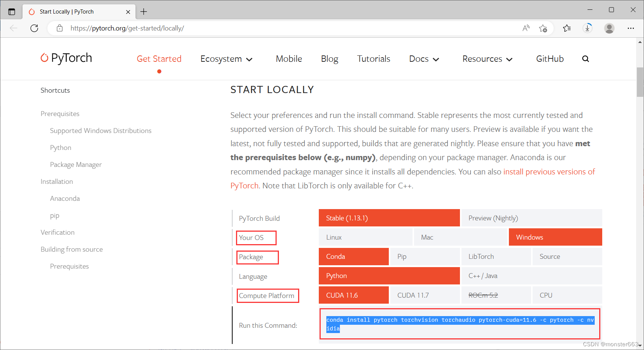Select the Source package option
This screenshot has width=644, height=350.
pos(567,256)
